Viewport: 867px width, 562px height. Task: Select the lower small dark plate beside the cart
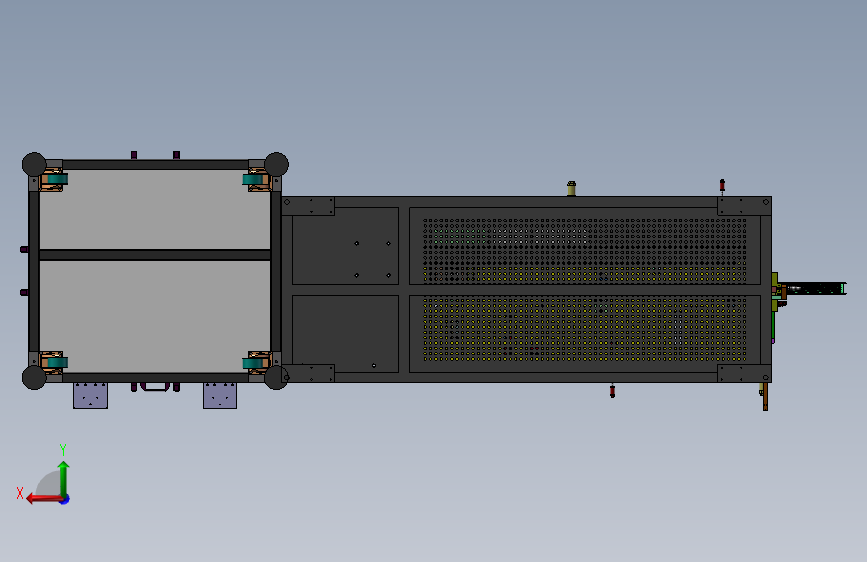[x=345, y=334]
